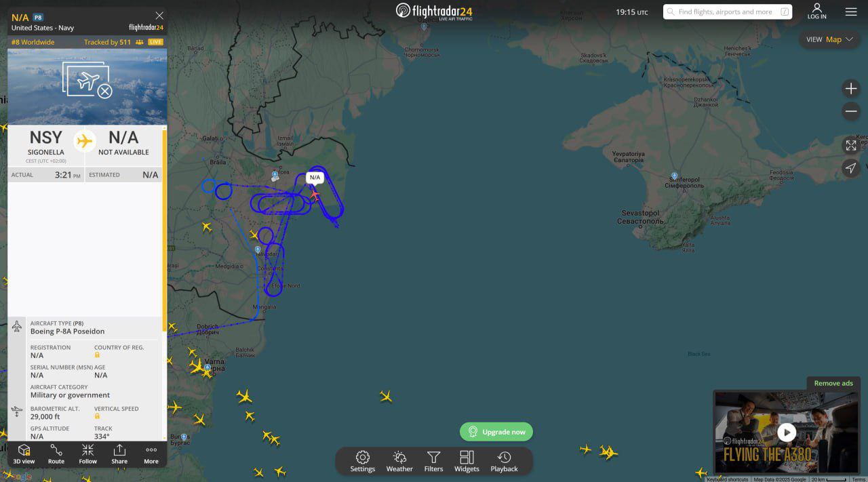Click the Remove ads link
The height and width of the screenshot is (482, 868).
pyautogui.click(x=833, y=383)
